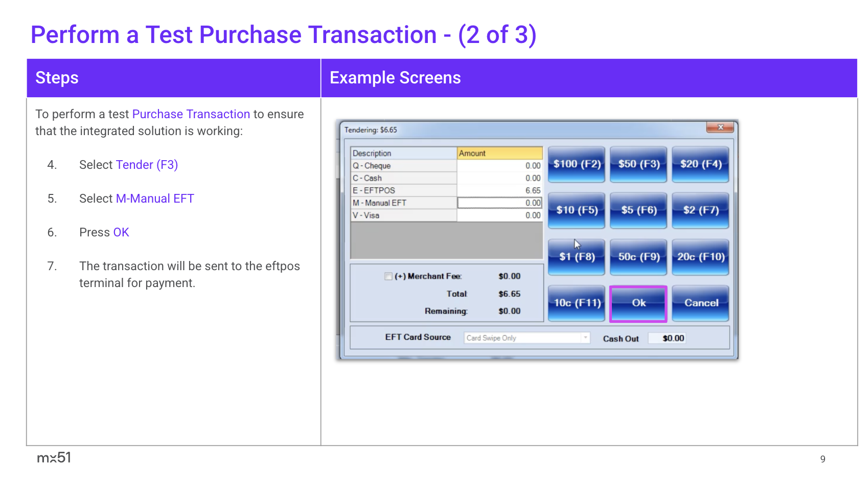
Task: Click the Cash Out amount field
Action: click(x=667, y=338)
